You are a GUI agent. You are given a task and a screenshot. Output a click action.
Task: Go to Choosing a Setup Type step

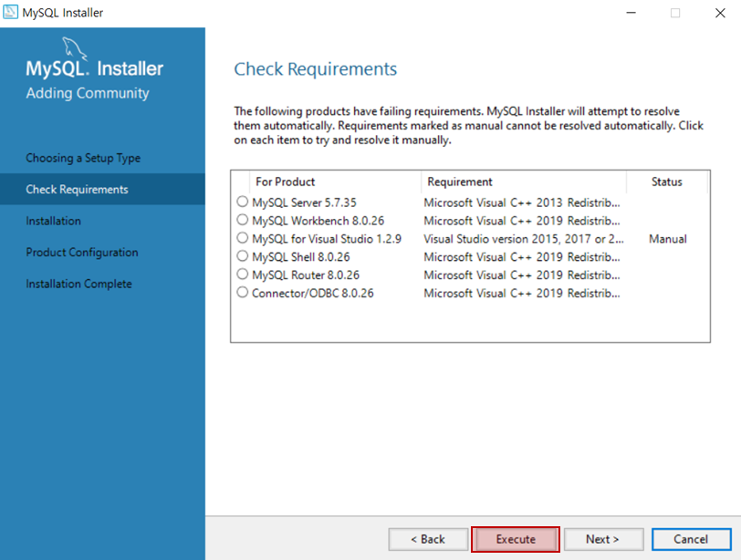click(x=83, y=158)
